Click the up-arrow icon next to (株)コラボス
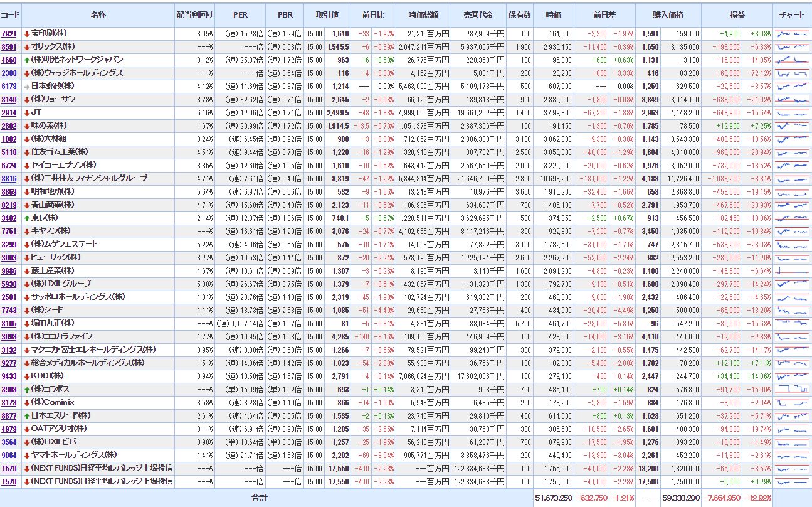The image size is (812, 507). click(x=27, y=389)
